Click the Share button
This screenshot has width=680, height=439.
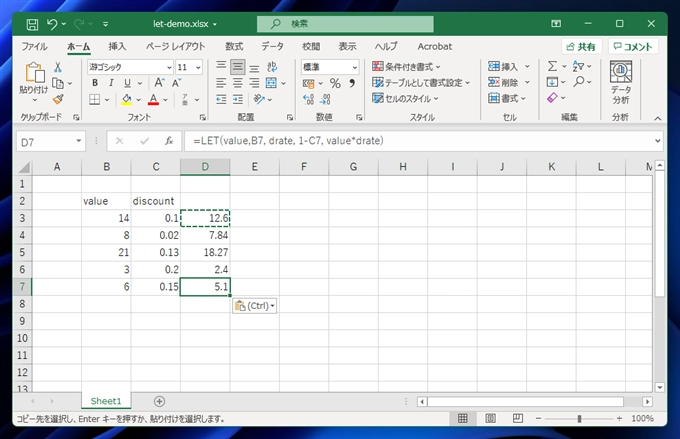pyautogui.click(x=581, y=46)
